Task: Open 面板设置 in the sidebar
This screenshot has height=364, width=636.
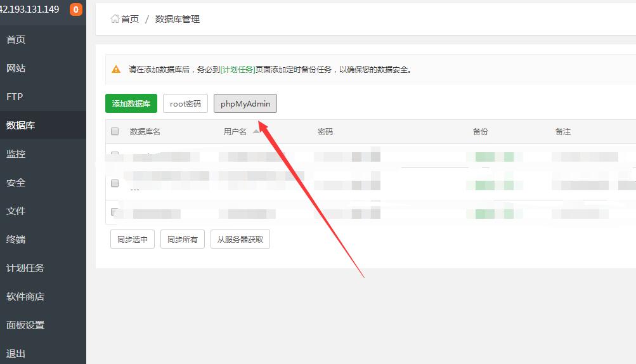Action: [25, 325]
